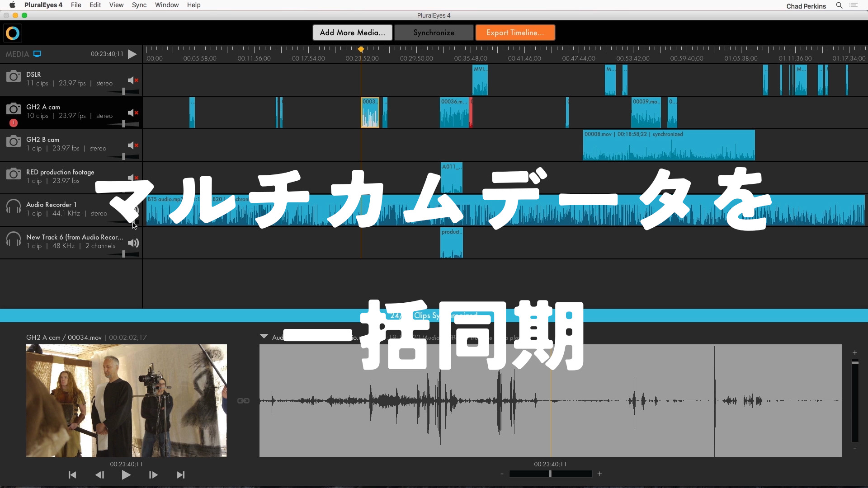Open the Apple menu
The image size is (868, 488).
[12, 5]
